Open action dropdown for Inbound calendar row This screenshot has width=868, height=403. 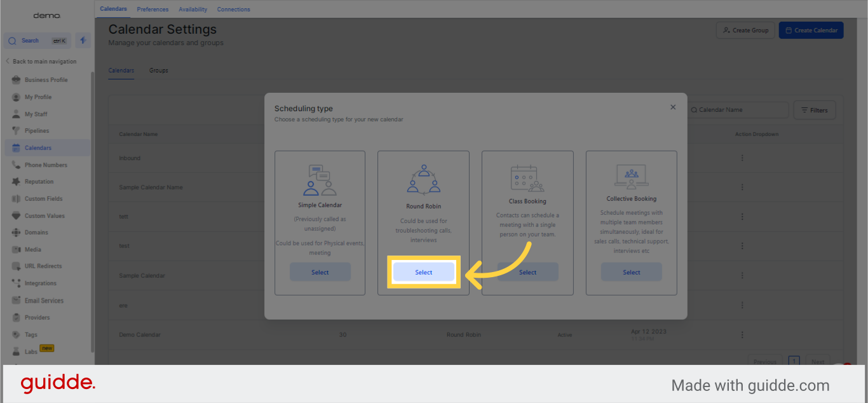tap(742, 158)
